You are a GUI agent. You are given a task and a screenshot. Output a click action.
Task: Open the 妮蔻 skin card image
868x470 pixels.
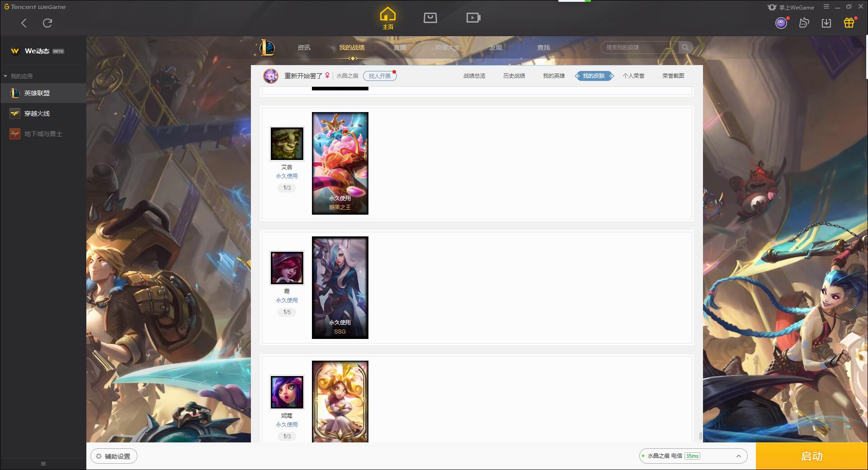(340, 401)
